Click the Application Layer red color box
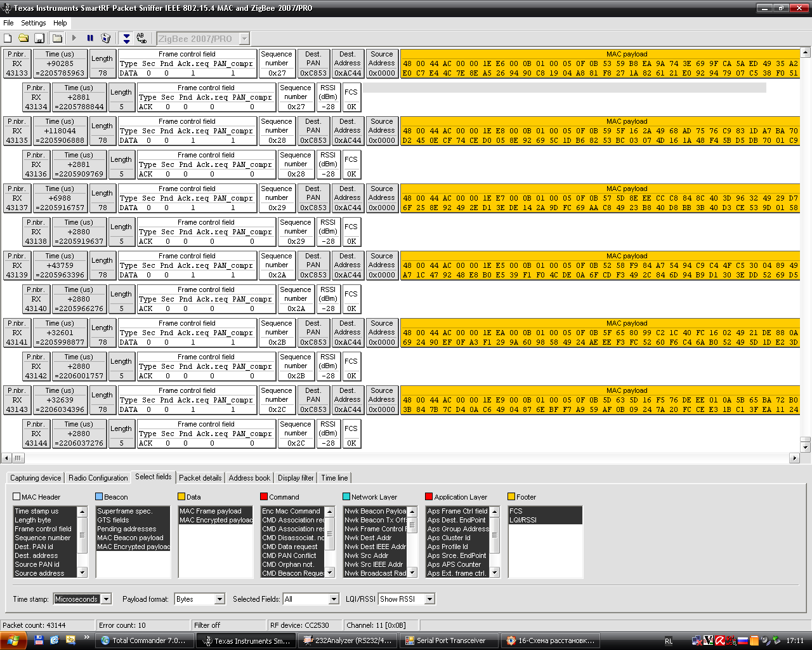 click(x=429, y=496)
